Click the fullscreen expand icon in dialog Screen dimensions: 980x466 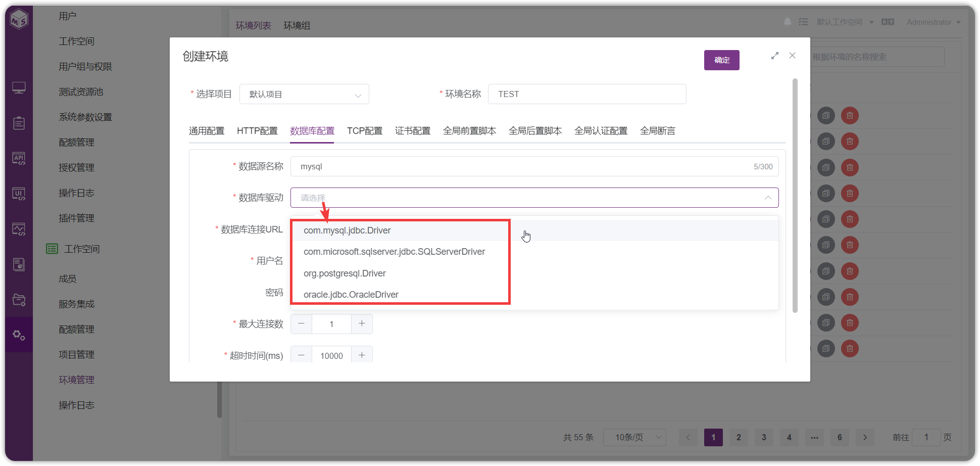(774, 56)
